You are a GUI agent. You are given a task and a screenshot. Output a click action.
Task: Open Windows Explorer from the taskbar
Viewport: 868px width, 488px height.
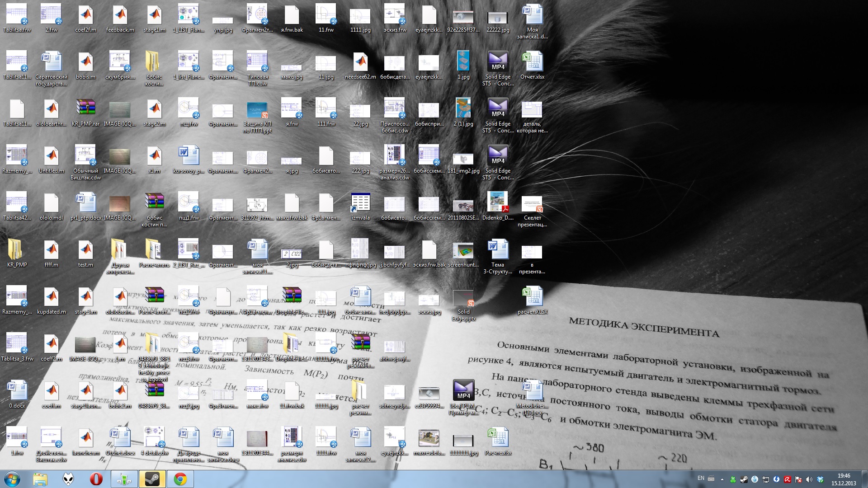point(40,479)
